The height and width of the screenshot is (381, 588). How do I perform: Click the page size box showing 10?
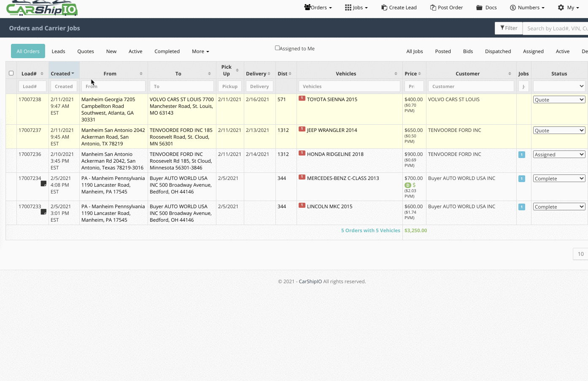click(x=580, y=254)
